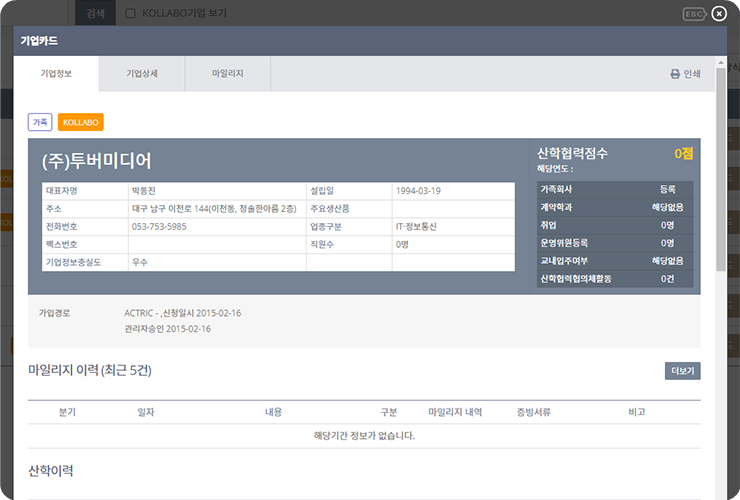740x500 pixels.
Task: Click 비고 column header
Action: pos(637,412)
